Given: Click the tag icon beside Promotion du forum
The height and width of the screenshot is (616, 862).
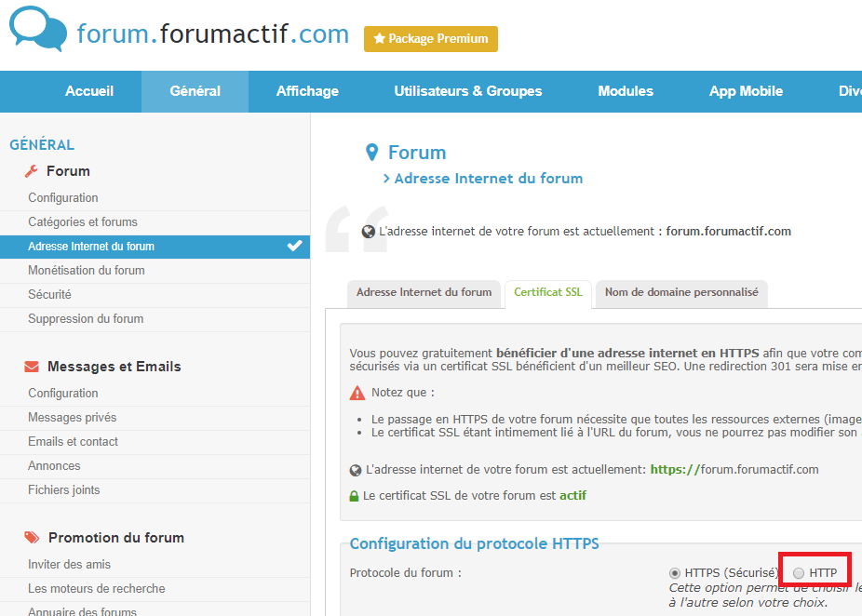Looking at the screenshot, I should 32,538.
